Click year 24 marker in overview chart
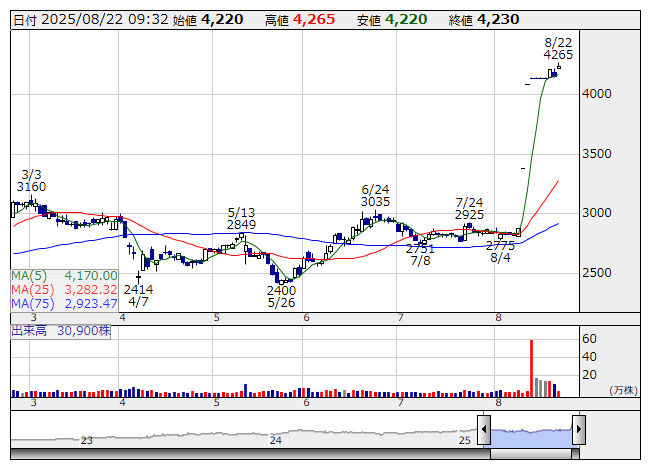 pos(275,440)
